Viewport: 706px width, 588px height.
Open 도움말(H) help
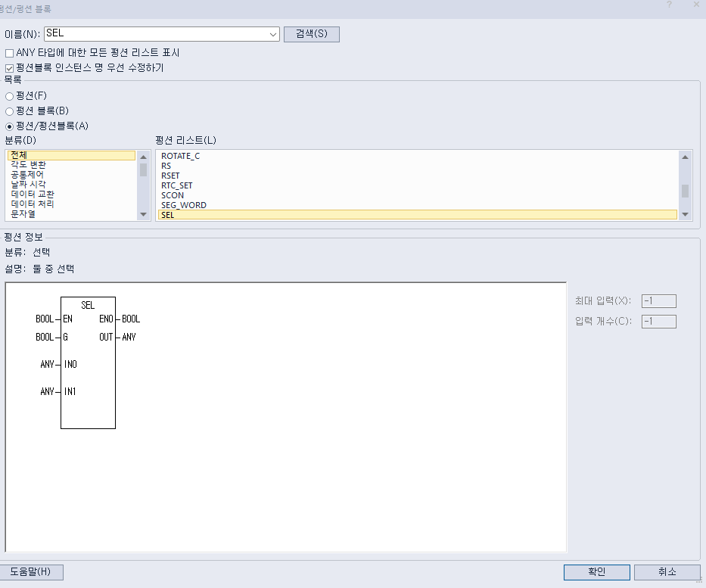32,572
